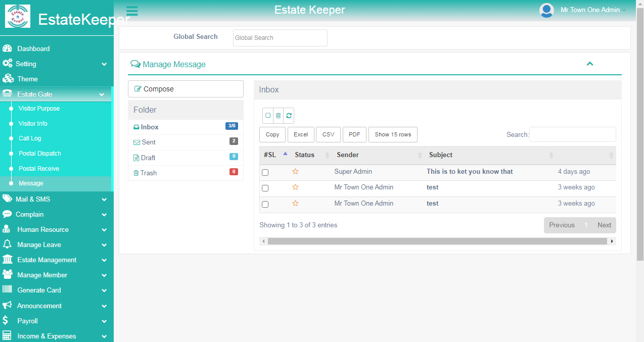Open the Show 15 rows dropdown
644x342 pixels.
393,134
